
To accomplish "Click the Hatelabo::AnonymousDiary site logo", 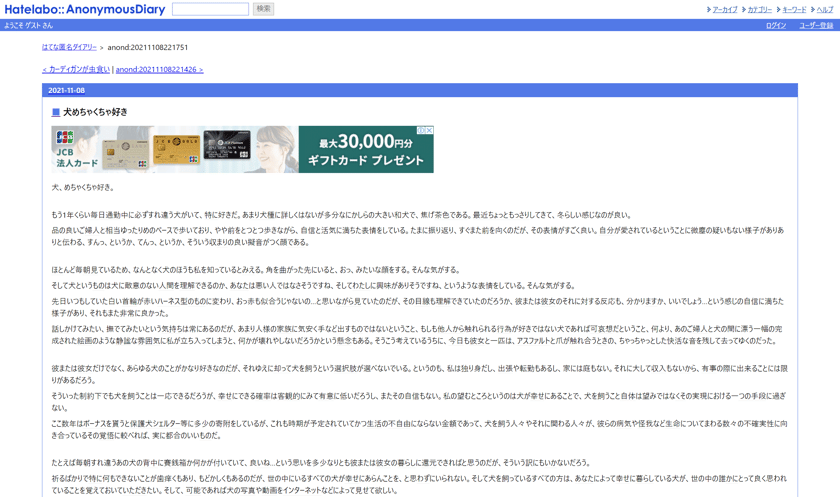I will point(85,9).
